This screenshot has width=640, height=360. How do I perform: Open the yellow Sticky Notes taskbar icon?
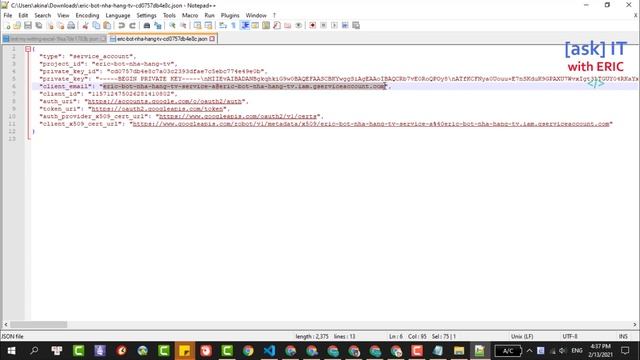(x=184, y=351)
